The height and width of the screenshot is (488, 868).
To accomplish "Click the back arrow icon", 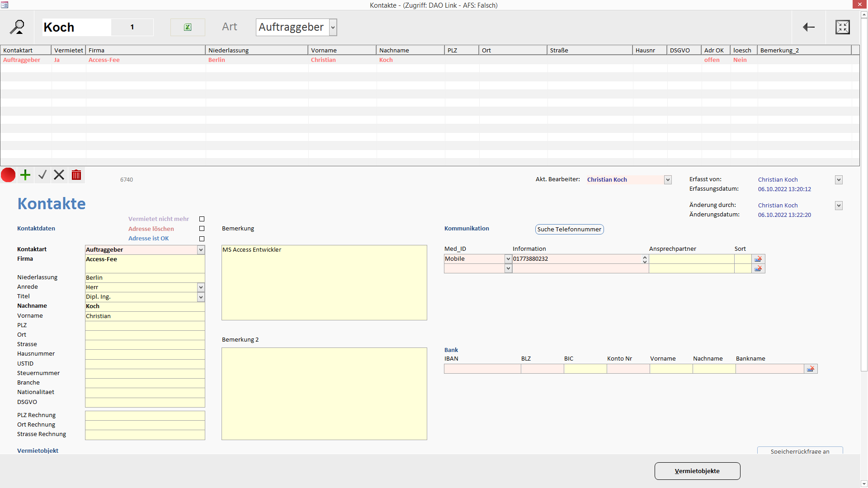I will 809,27.
